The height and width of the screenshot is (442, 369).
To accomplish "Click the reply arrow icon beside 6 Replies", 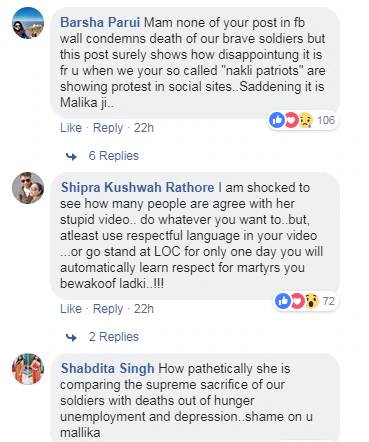I will [x=71, y=156].
